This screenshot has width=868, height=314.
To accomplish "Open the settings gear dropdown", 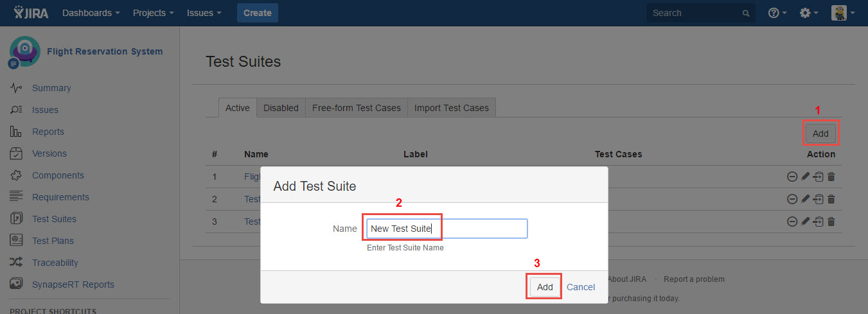I will pyautogui.click(x=808, y=13).
